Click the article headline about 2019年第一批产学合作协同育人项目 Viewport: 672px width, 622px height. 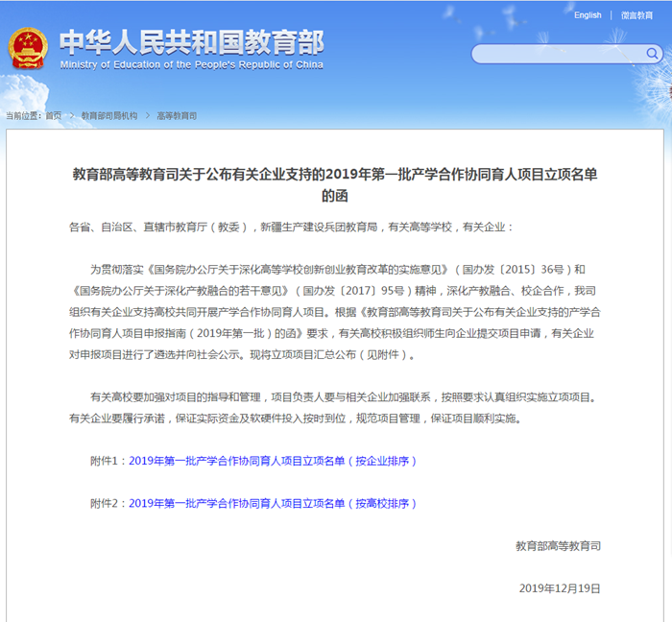(x=335, y=184)
